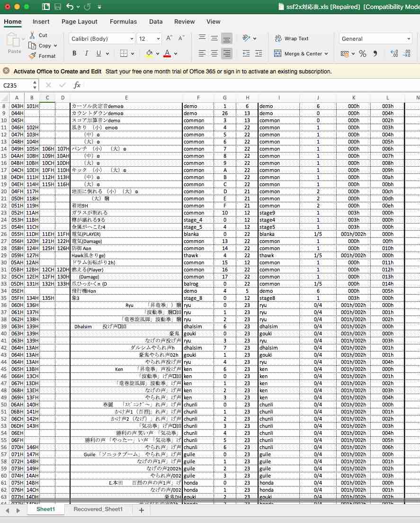Copy the selection with the Copy button
Viewport: 420px width, 523px height.
40,45
